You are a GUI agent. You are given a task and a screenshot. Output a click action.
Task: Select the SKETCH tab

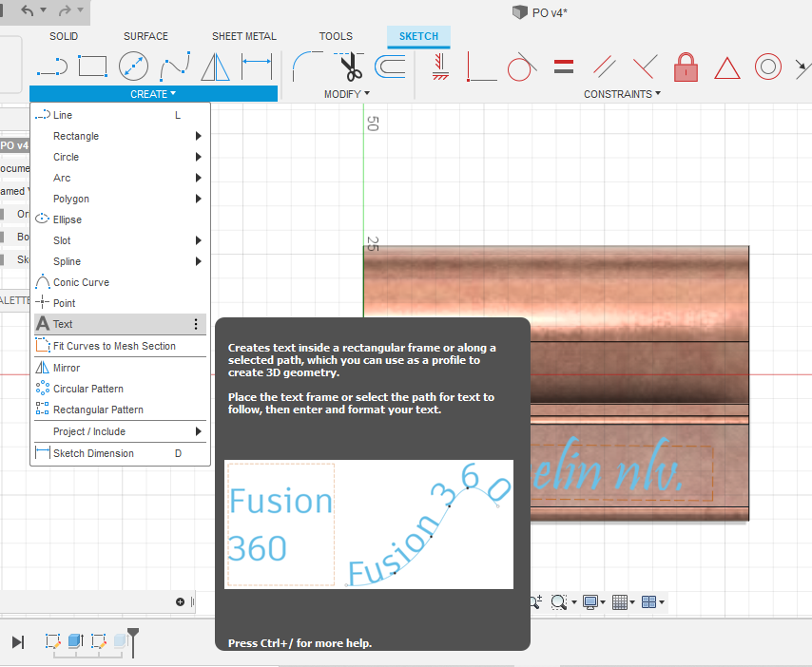tap(418, 36)
